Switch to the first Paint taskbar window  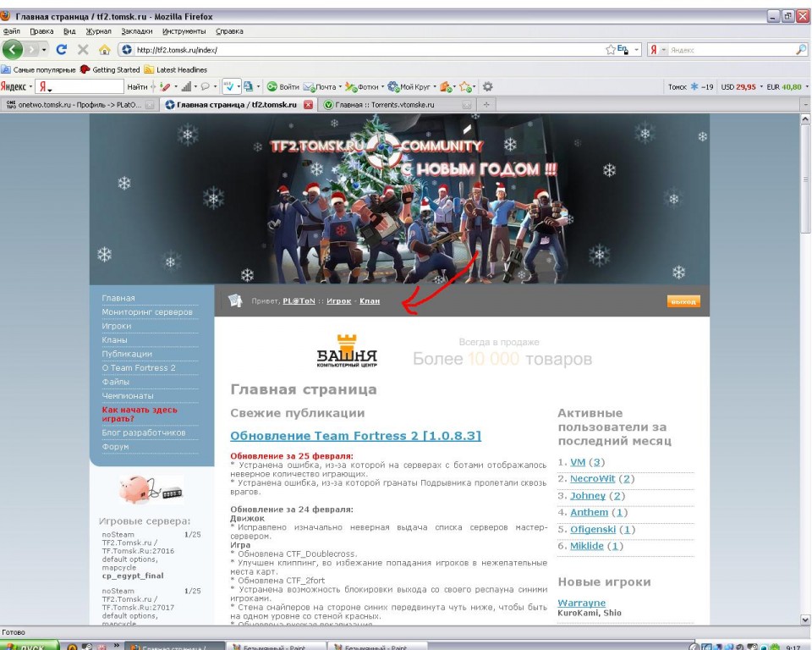276,647
